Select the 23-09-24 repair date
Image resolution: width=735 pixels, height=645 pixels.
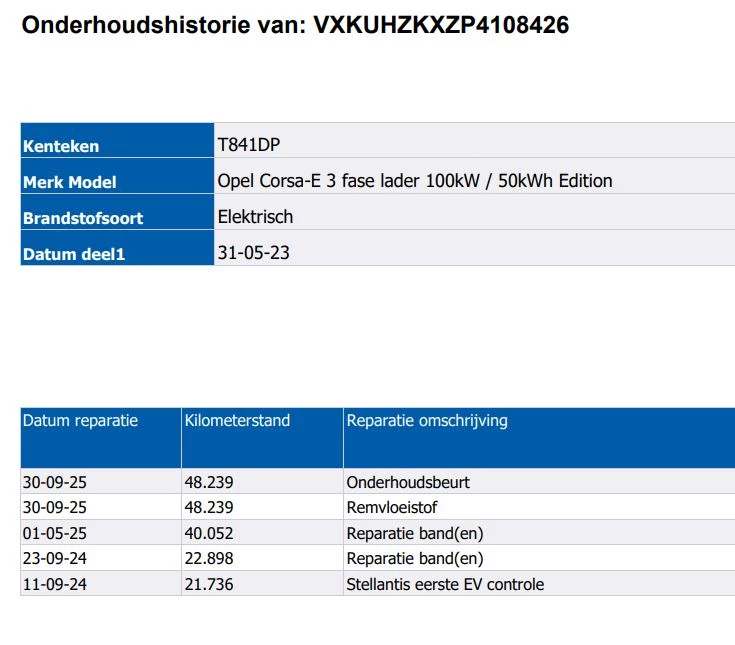point(54,558)
